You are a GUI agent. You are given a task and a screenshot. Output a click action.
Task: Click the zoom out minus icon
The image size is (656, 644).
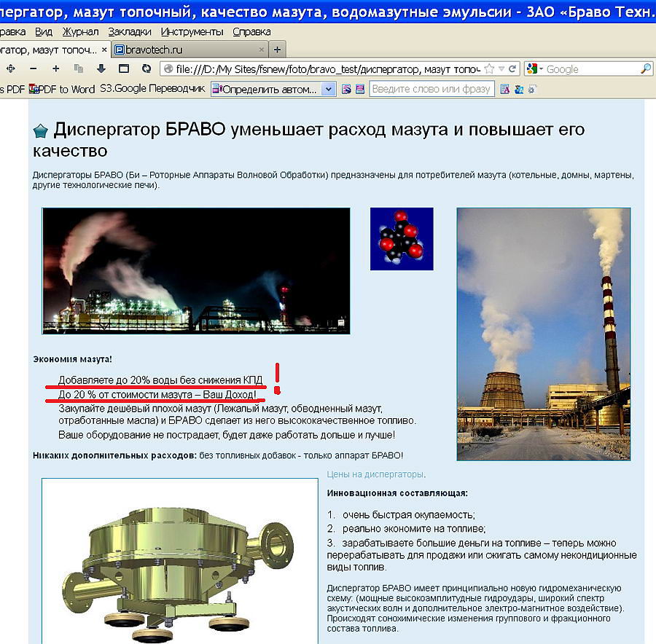pos(34,68)
